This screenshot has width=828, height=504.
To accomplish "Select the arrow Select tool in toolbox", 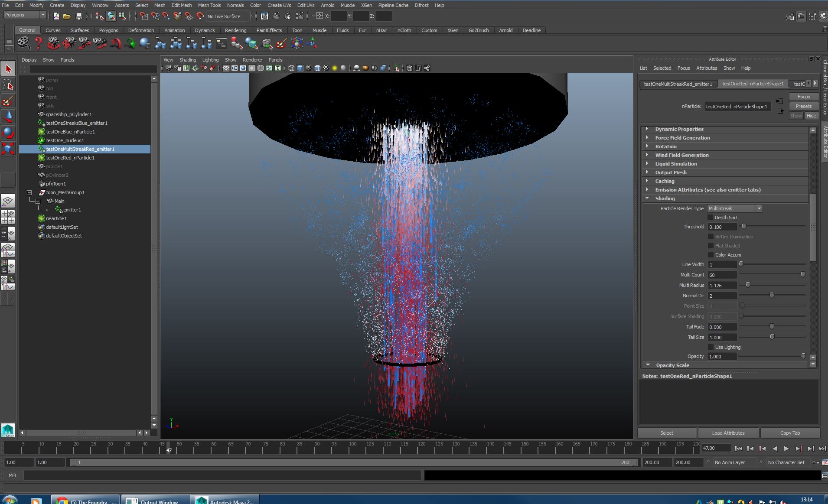I will tap(8, 69).
